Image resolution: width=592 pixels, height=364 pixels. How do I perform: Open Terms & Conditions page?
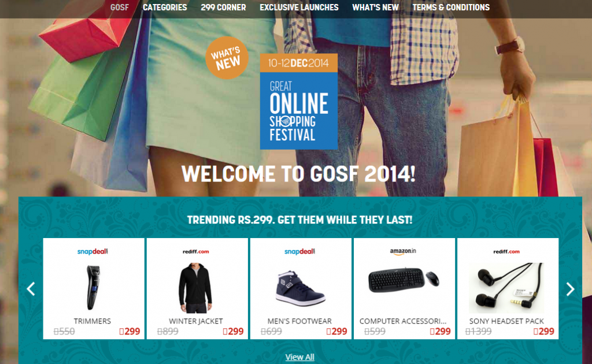(451, 8)
